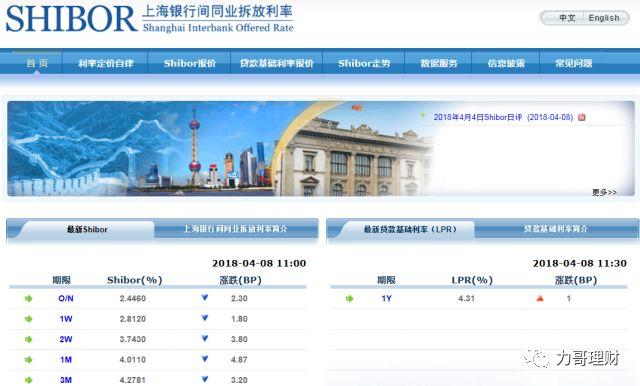This screenshot has height=386, width=640.
Task: Click the O/N change value 2.30
Action: coord(239,299)
